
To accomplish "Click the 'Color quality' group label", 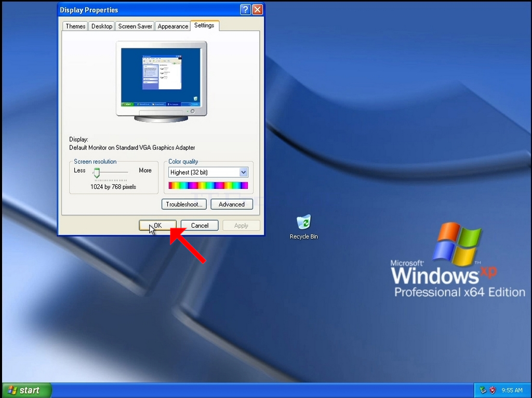I will [183, 161].
